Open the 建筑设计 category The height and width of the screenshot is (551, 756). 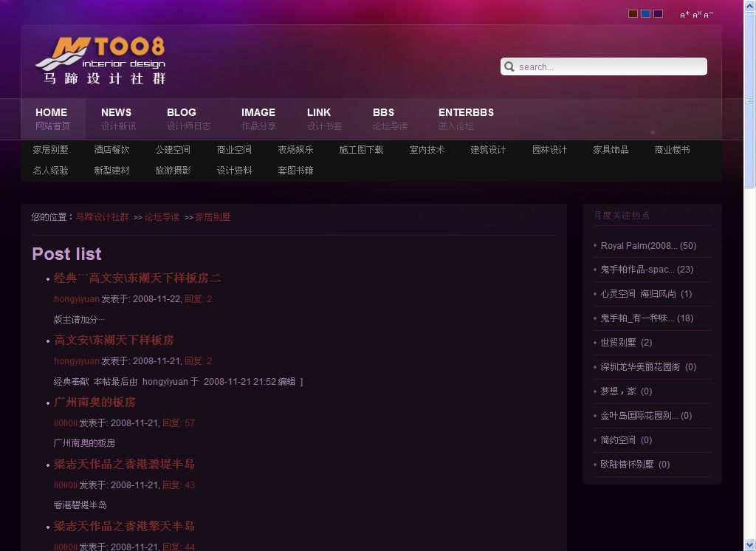pyautogui.click(x=489, y=150)
